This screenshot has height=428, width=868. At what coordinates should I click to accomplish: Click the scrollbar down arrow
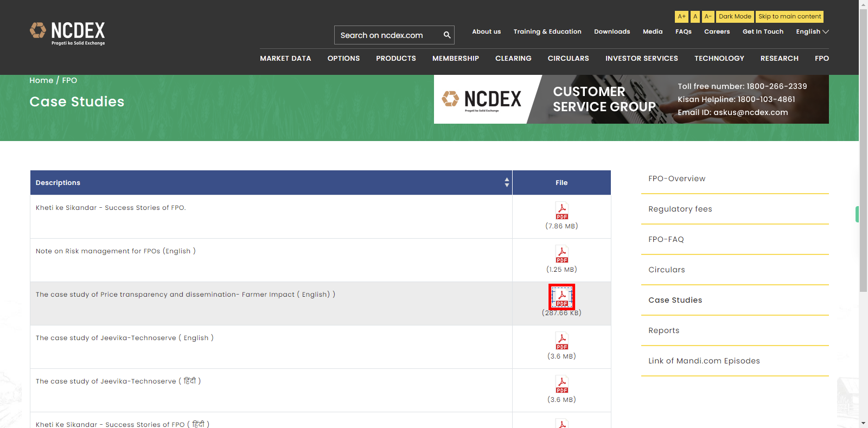point(864,423)
